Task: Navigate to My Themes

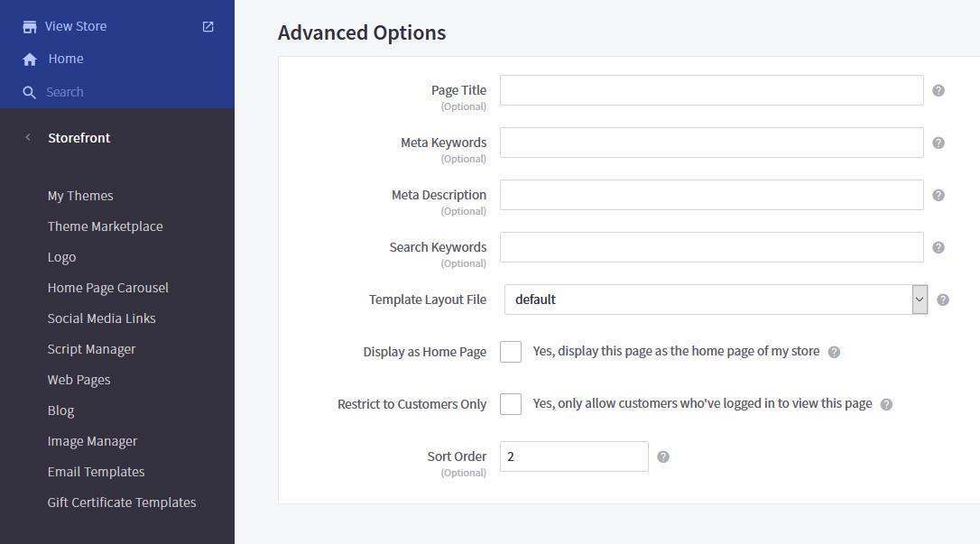Action: click(80, 195)
